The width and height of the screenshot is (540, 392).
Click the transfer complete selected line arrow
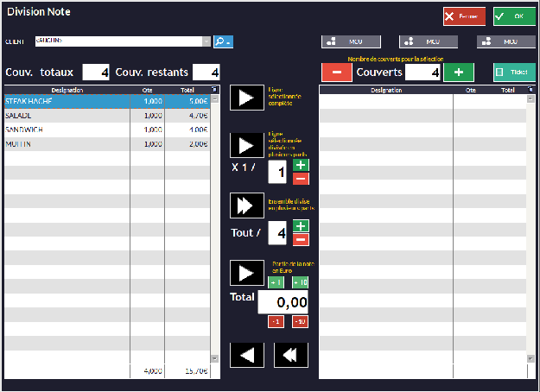[x=246, y=98]
